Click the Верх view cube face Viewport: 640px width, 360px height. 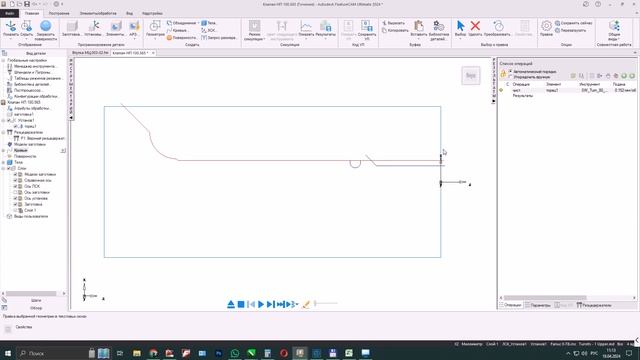[471, 76]
